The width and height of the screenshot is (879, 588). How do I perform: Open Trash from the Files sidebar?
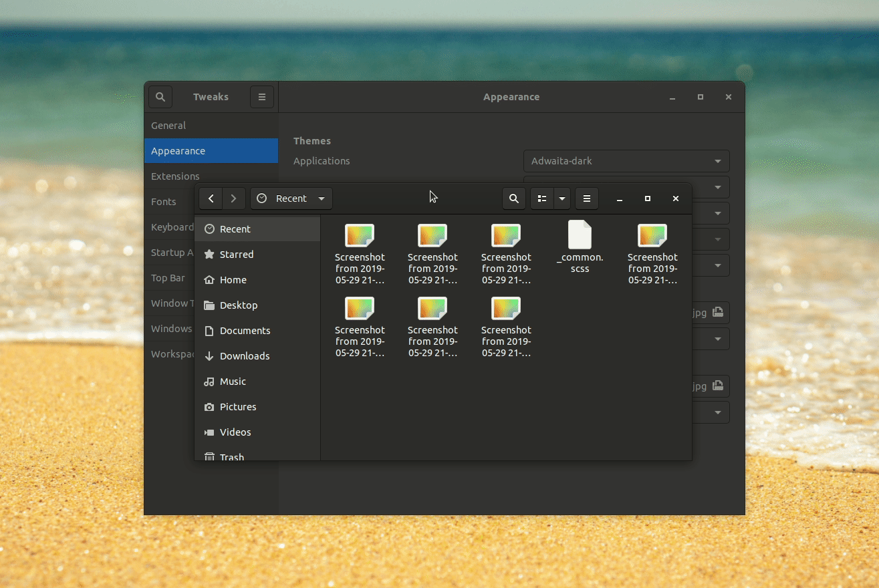[232, 457]
